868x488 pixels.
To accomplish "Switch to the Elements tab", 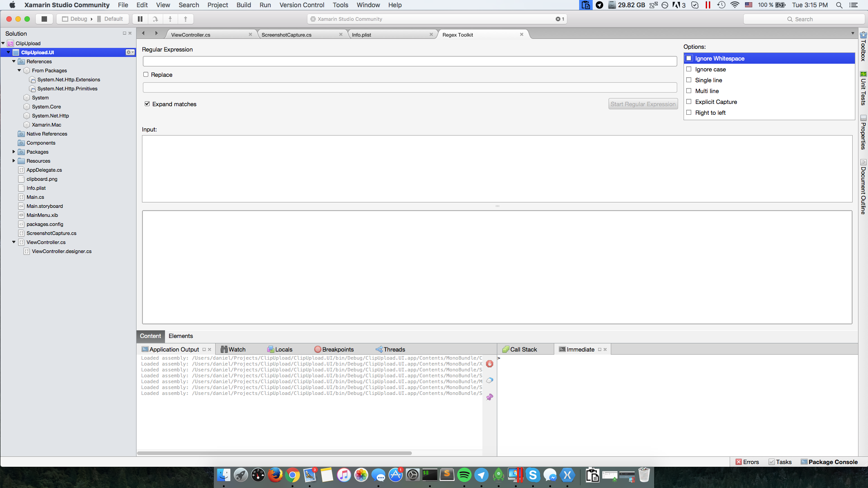I will tap(181, 336).
